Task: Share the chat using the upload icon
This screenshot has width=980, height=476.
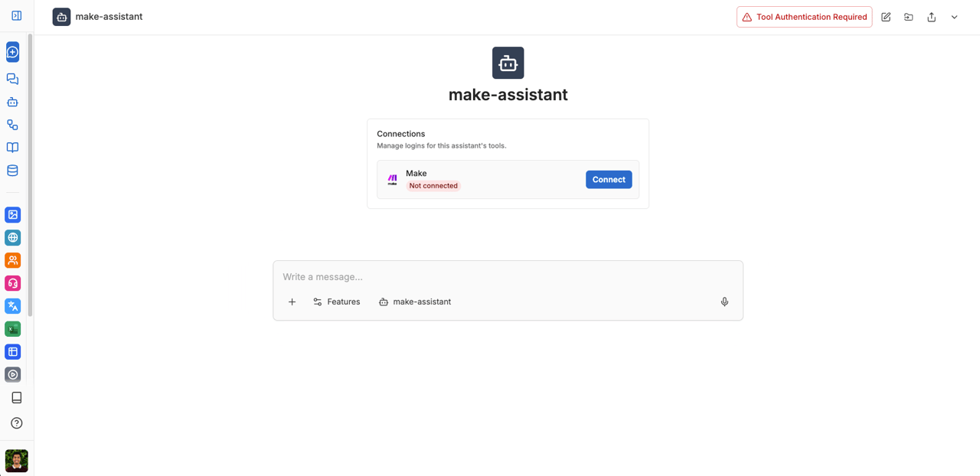Action: [x=932, y=17]
